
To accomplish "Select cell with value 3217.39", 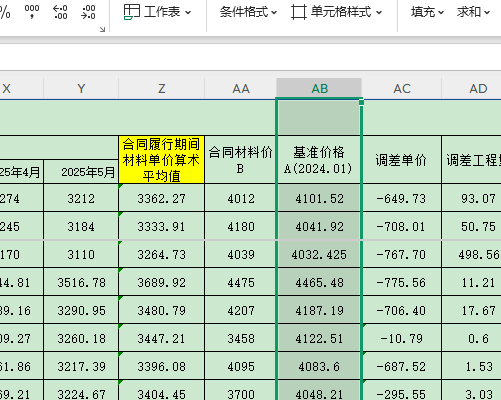I will (81, 366).
